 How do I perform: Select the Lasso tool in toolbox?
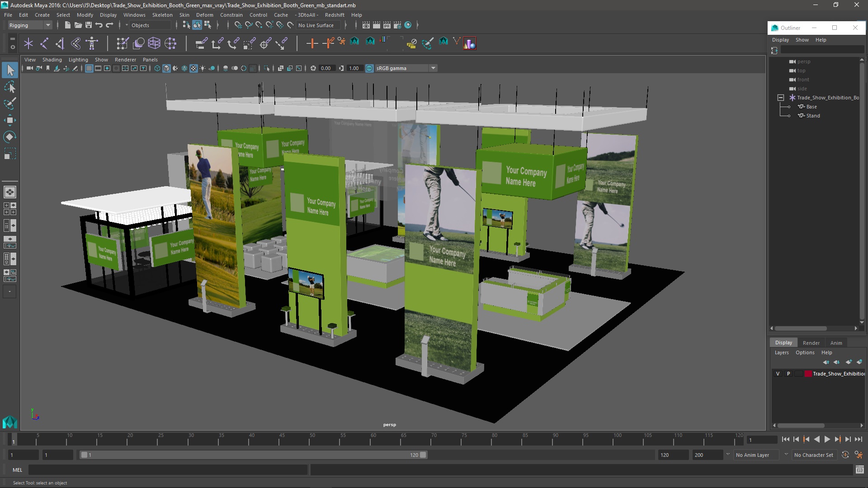[x=10, y=87]
